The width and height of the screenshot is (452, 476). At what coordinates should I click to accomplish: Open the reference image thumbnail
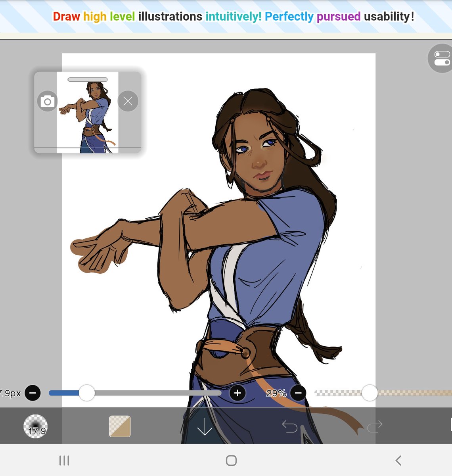(88, 112)
